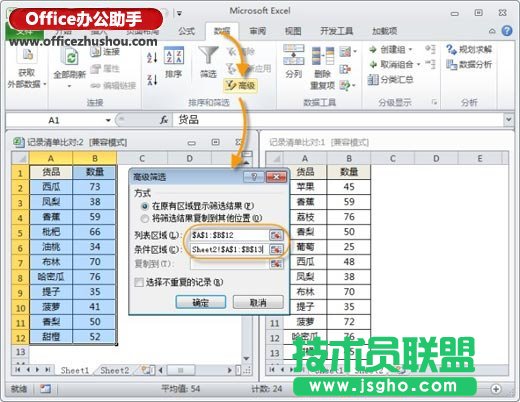Screen dimensions: 520x402
Task: Click the list range input field
Action: [x=229, y=235]
